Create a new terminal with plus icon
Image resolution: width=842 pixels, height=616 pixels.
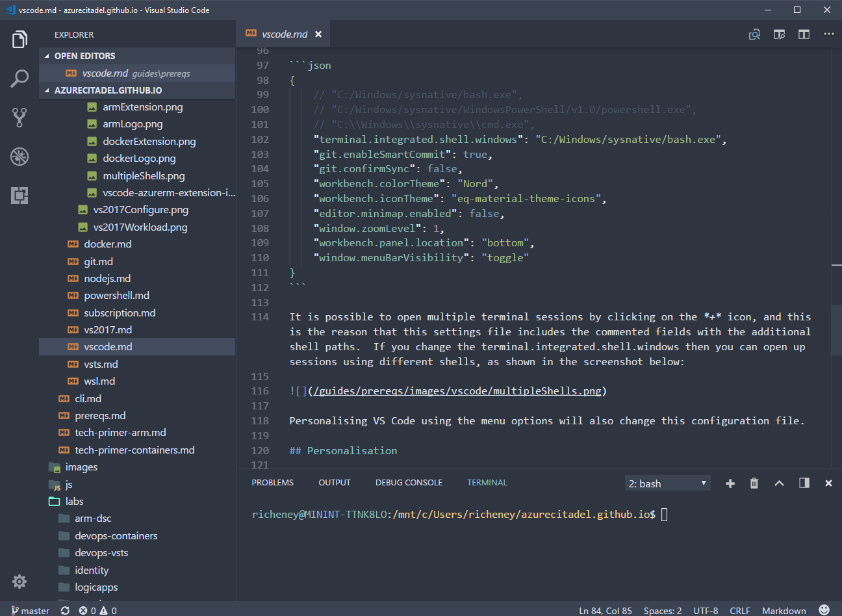point(730,483)
